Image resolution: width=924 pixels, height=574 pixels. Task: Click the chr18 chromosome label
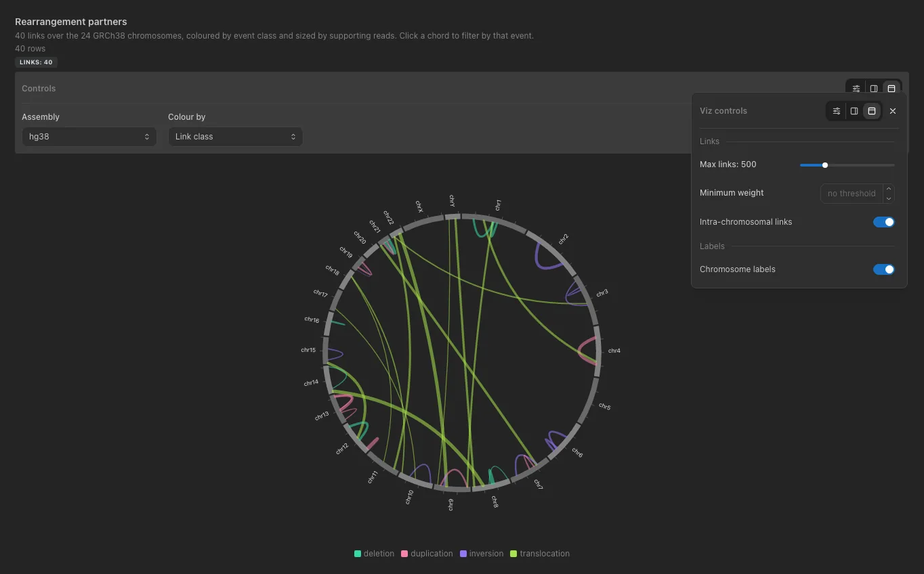pyautogui.click(x=332, y=270)
